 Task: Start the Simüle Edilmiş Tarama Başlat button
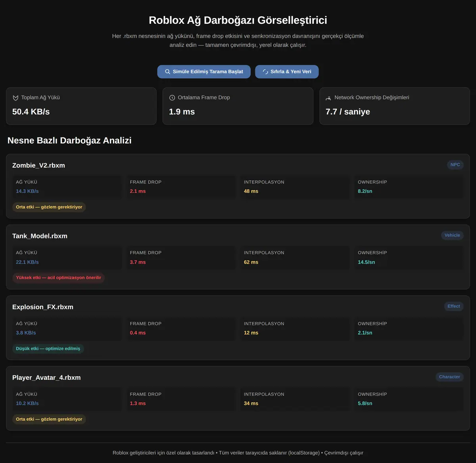(x=204, y=72)
